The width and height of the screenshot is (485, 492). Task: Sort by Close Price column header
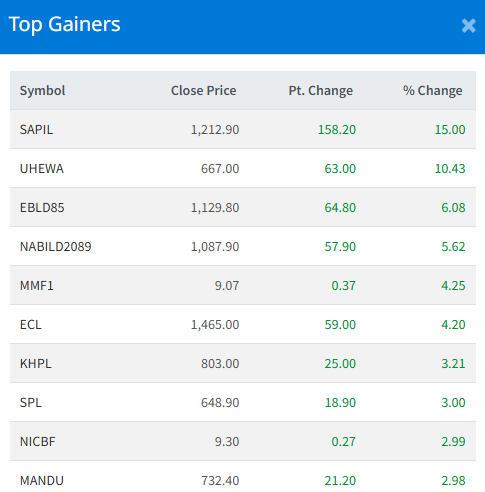(x=204, y=91)
